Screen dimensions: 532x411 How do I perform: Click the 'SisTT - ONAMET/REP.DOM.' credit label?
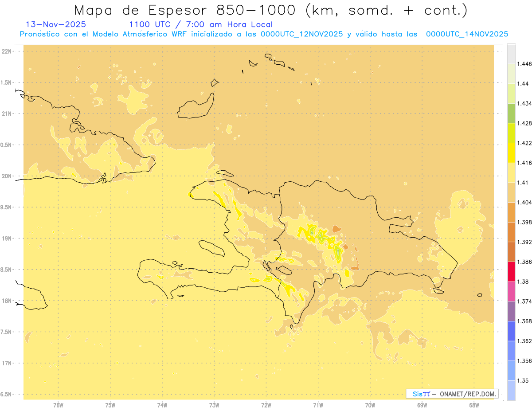452,394
